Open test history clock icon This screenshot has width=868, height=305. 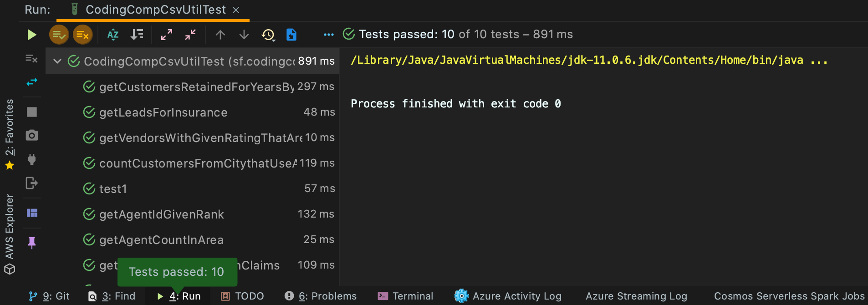268,35
